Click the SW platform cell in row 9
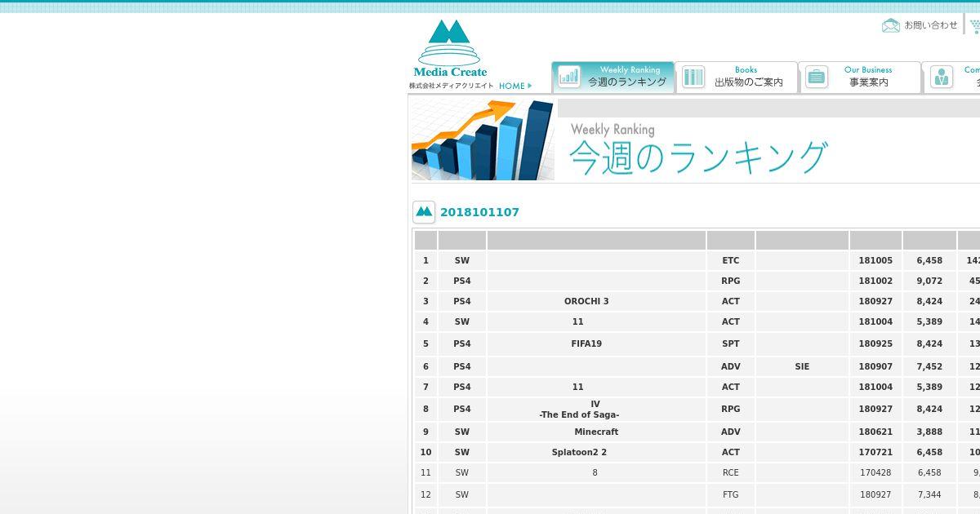This screenshot has width=980, height=514. pos(462,432)
